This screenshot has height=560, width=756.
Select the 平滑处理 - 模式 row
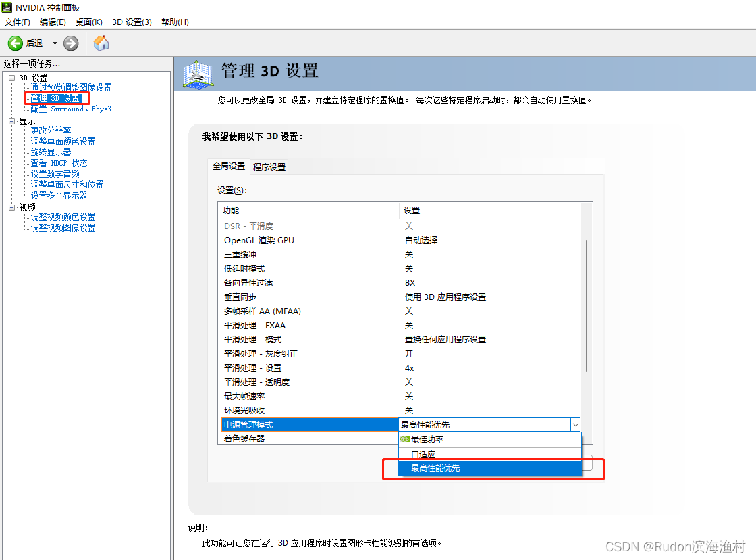(x=401, y=340)
